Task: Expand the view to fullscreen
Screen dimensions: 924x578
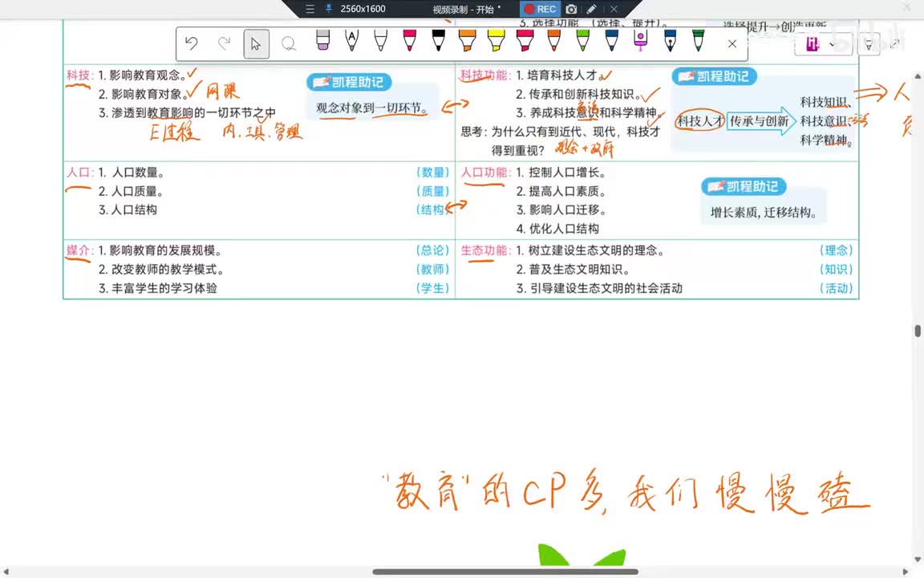Action: click(894, 43)
